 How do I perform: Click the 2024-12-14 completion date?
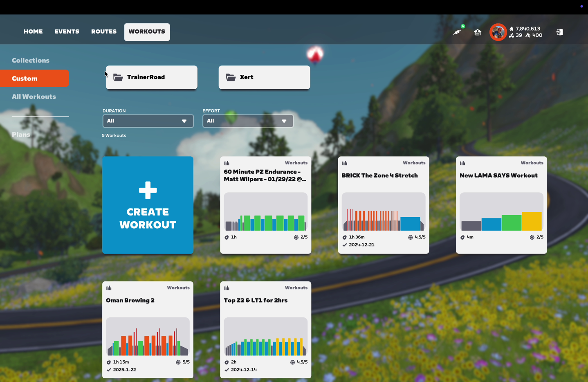pyautogui.click(x=244, y=370)
